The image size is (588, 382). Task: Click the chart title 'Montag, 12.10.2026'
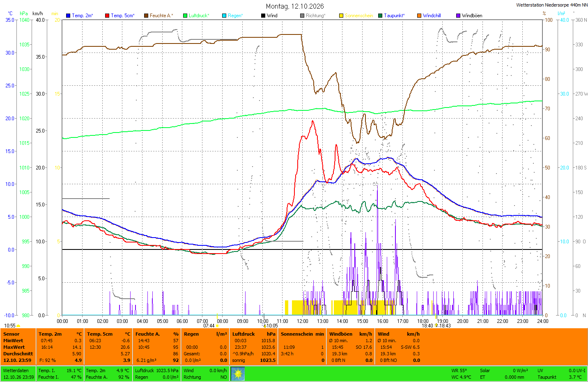pos(295,6)
